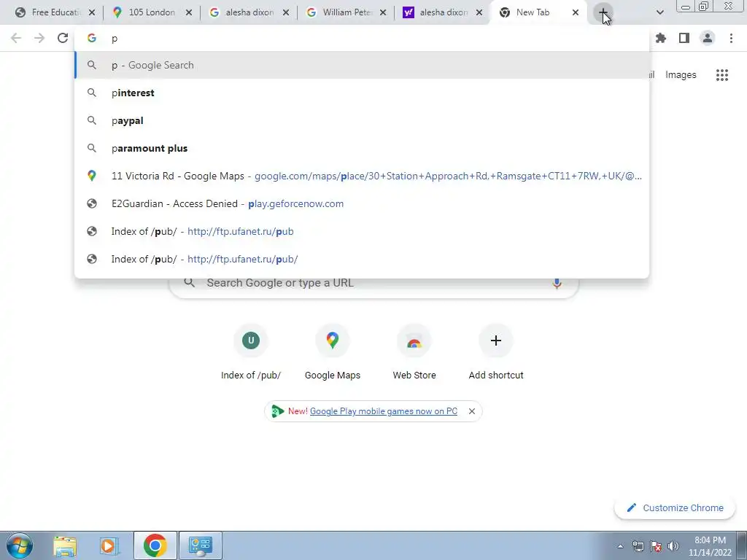Open the Google apps grid
This screenshot has height=560, width=747.
click(x=722, y=75)
